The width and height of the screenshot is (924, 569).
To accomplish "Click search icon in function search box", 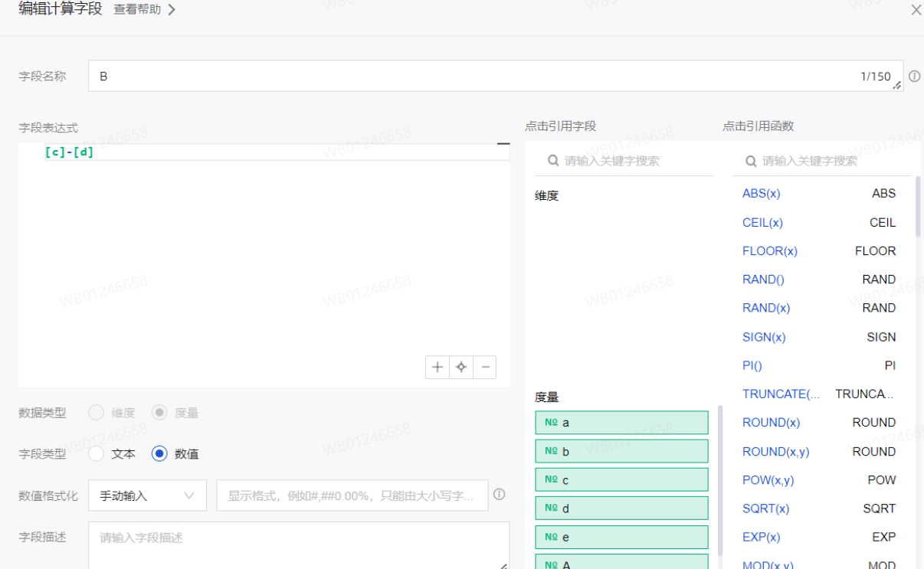I will pos(750,161).
